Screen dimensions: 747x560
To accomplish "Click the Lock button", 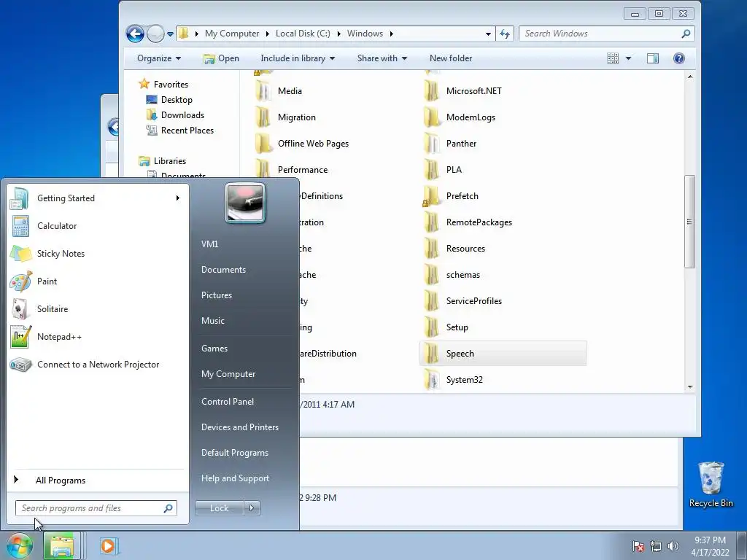I will pos(219,508).
